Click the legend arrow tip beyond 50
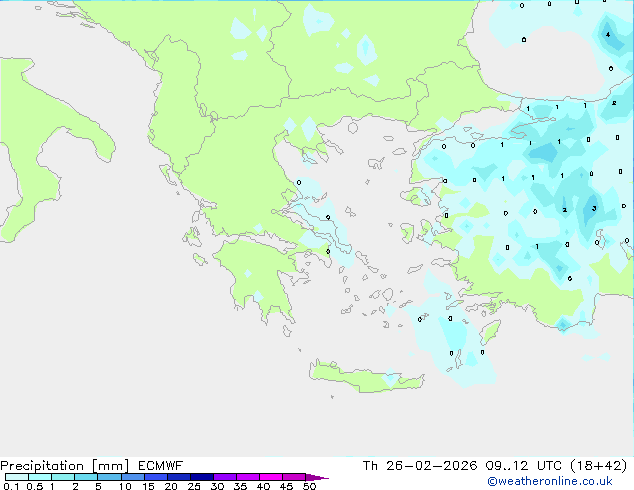Viewport: 634px width, 490px height. click(317, 477)
